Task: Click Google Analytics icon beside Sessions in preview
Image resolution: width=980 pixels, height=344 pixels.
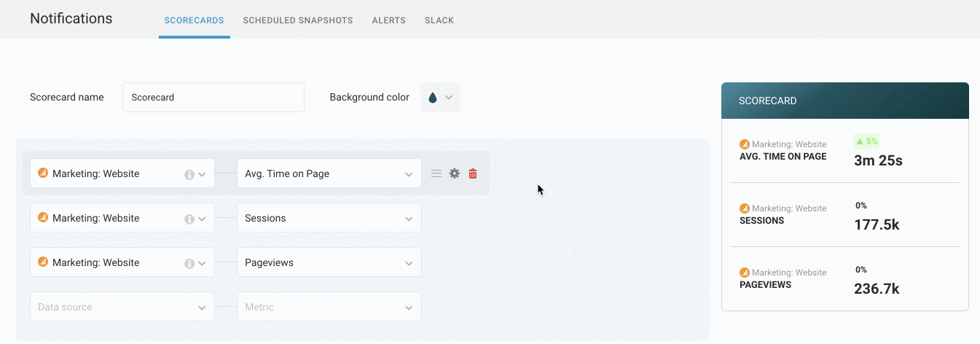Action: click(744, 208)
